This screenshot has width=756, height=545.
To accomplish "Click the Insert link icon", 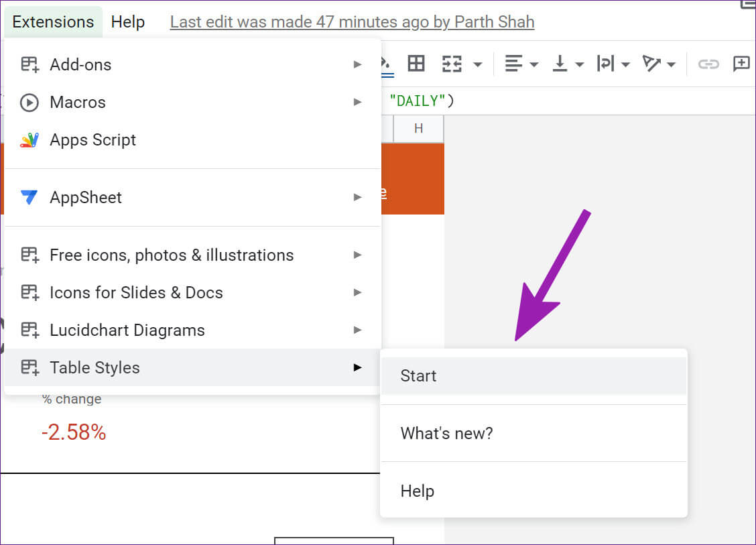I will click(708, 64).
